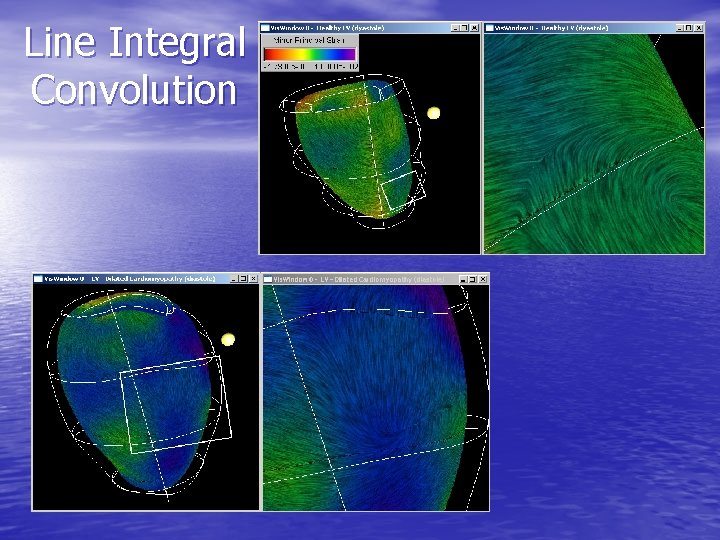Click the app icon of the Dilated Cardiomyopathy whole-heart window
720x540 pixels.
(x=39, y=279)
